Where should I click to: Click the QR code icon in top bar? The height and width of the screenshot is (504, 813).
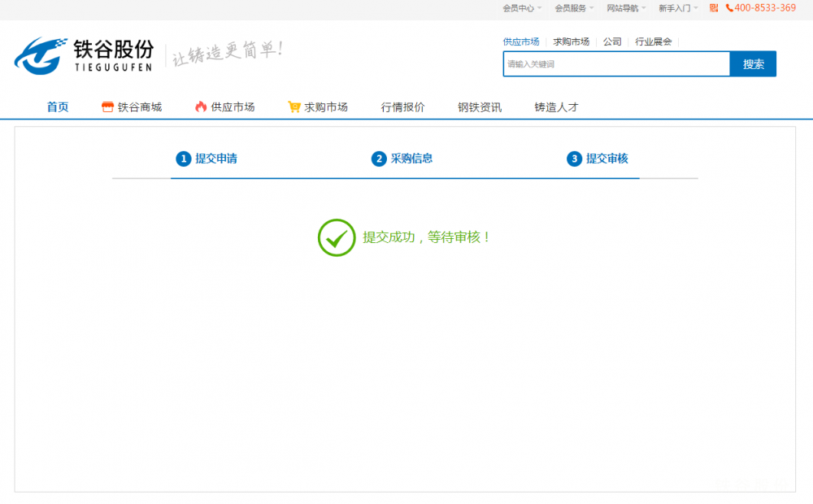point(714,8)
